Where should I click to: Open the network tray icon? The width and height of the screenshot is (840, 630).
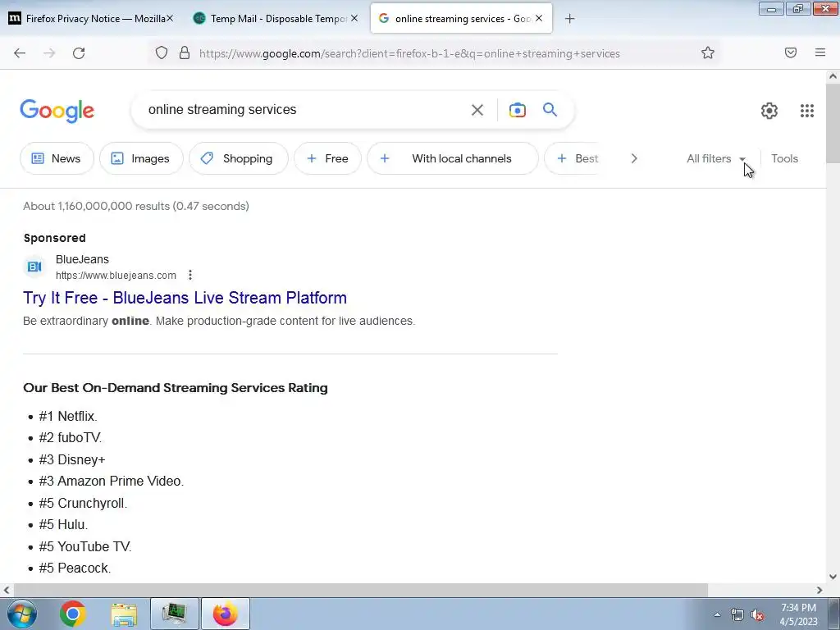click(x=737, y=615)
